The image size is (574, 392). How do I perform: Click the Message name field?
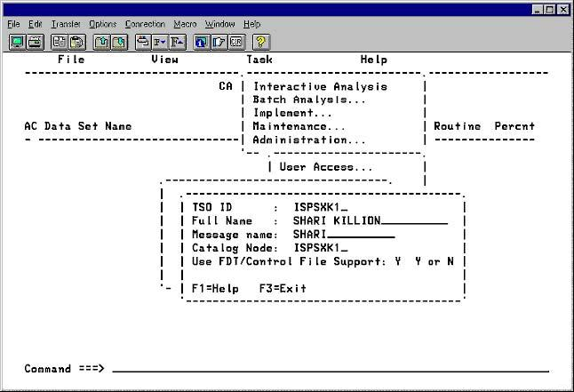[x=344, y=234]
